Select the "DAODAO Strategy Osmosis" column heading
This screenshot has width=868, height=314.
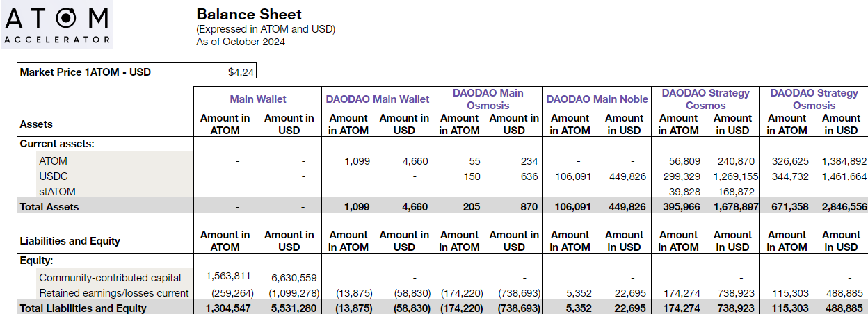[814, 99]
